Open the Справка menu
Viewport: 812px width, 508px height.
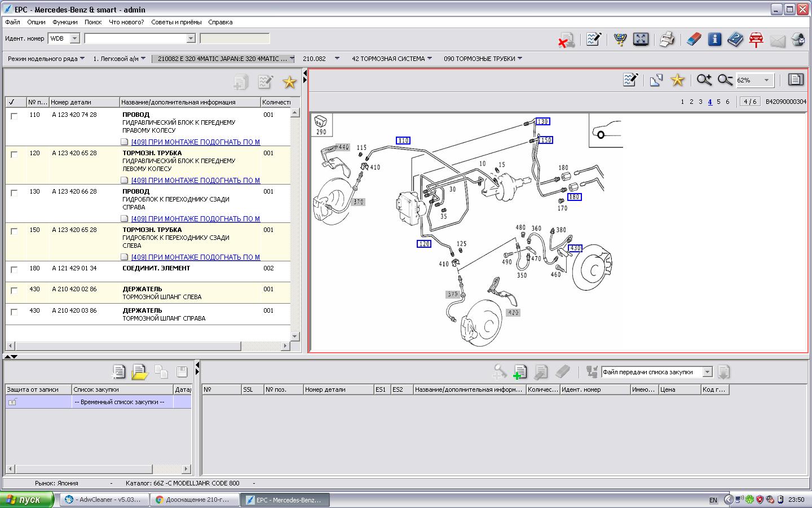point(220,22)
